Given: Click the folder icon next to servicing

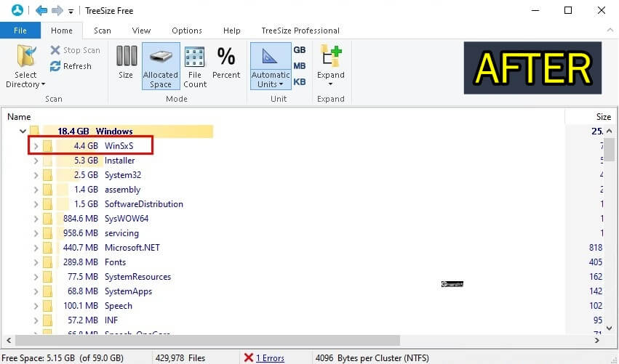Looking at the screenshot, I should pos(48,234).
